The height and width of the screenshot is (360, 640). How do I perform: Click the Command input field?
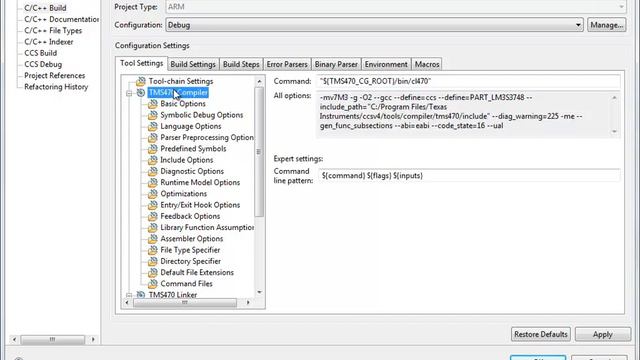tap(468, 81)
